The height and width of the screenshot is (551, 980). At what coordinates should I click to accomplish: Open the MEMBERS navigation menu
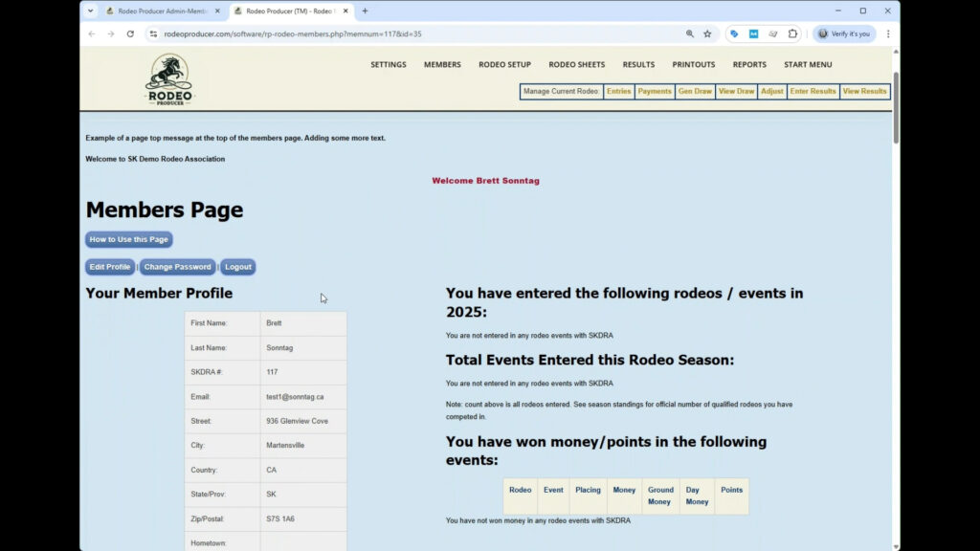click(442, 64)
